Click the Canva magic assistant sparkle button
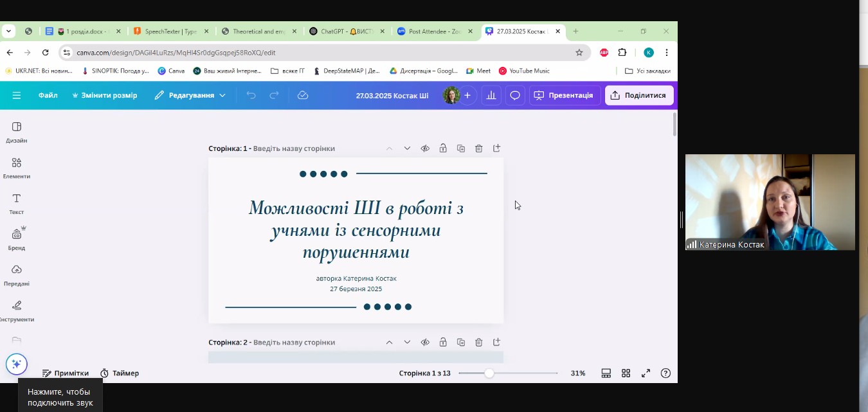 (17, 364)
